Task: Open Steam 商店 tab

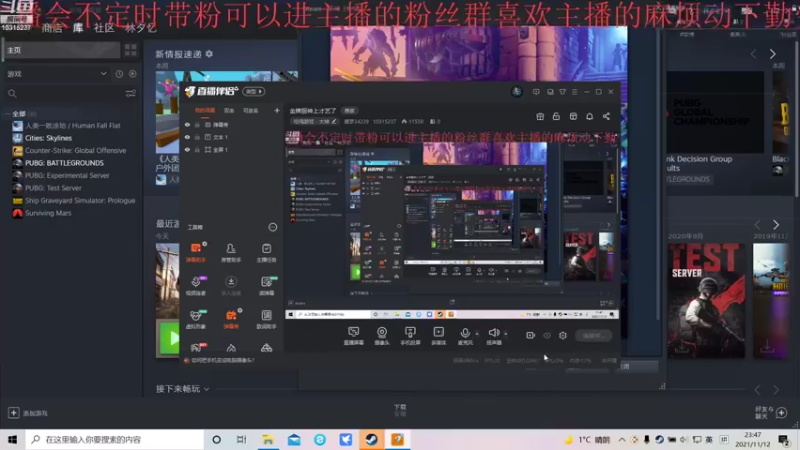Action: coord(52,28)
